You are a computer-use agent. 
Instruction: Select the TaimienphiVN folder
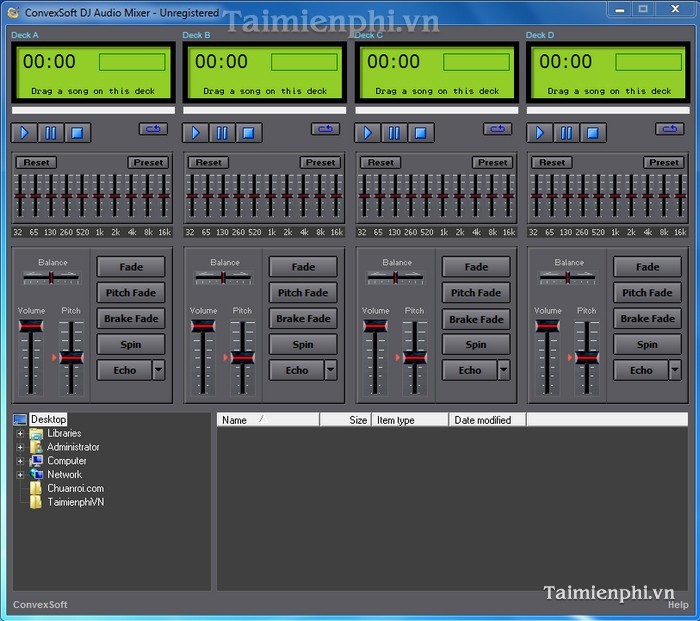point(75,502)
